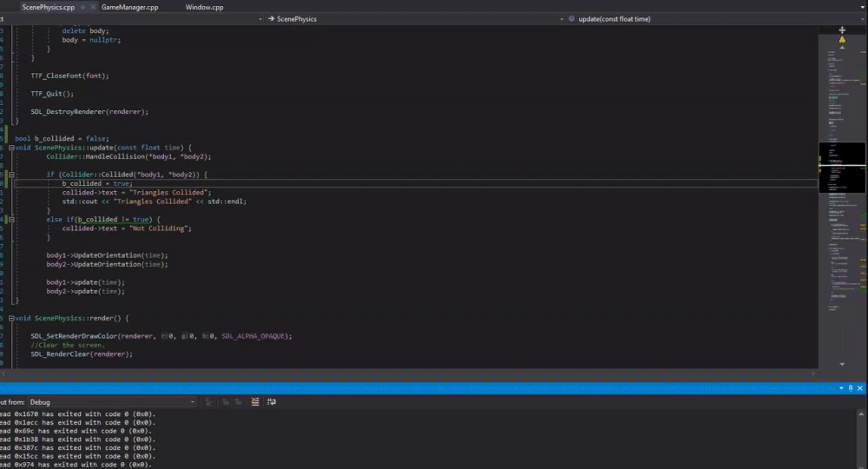Click the Output panel pin icon

(x=852, y=388)
